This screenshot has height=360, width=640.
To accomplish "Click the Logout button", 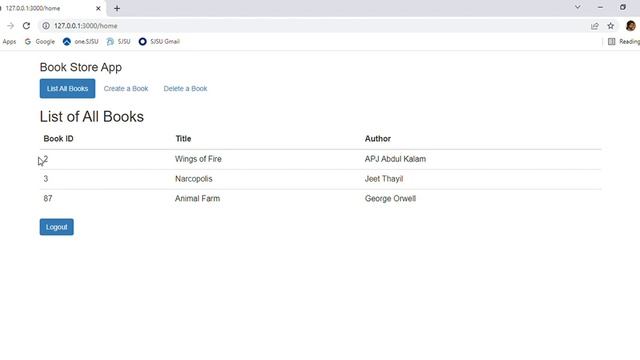I will coord(57,227).
